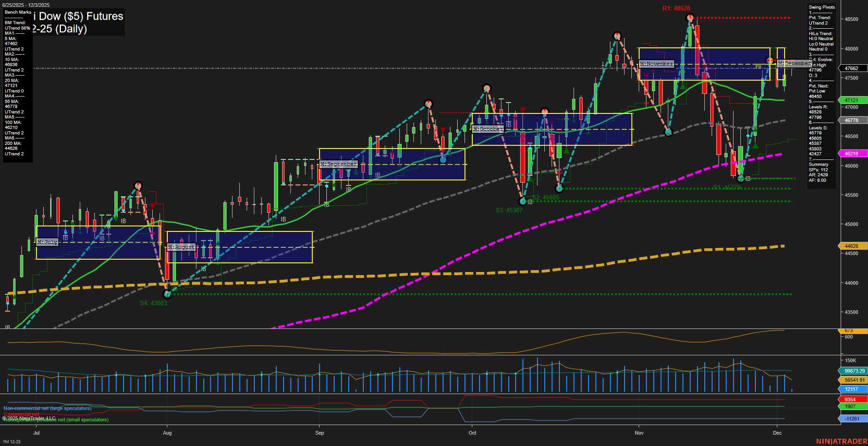Screen dimensions: 868x446
Task: Select the swing-high circle above the October box
Action: tap(486, 88)
